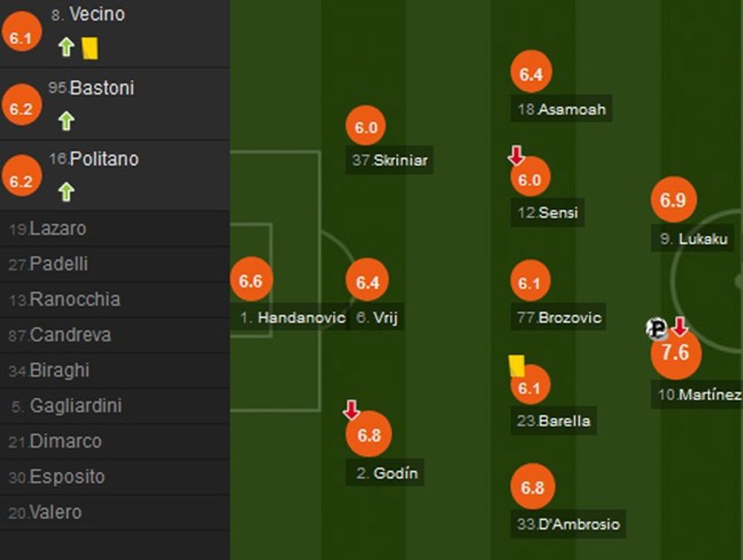The height and width of the screenshot is (560, 743).
Task: Click the red sub-off arrow above Godín
Action: 351,410
